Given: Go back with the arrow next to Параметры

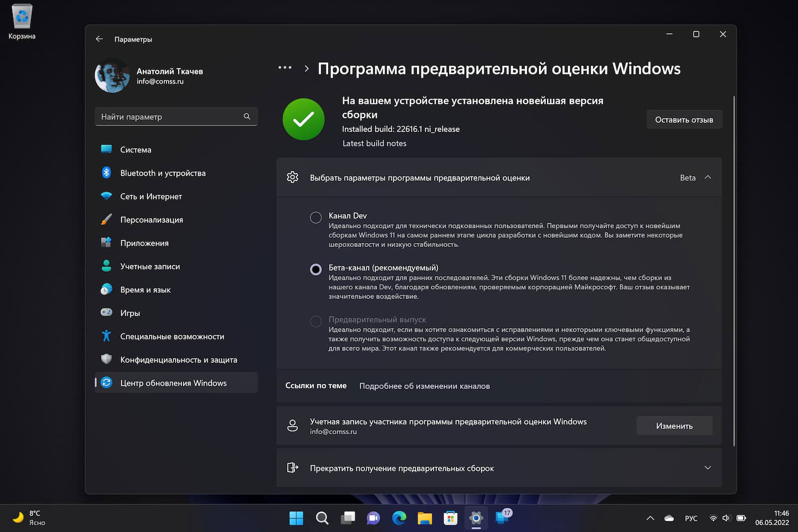Looking at the screenshot, I should click(x=99, y=39).
